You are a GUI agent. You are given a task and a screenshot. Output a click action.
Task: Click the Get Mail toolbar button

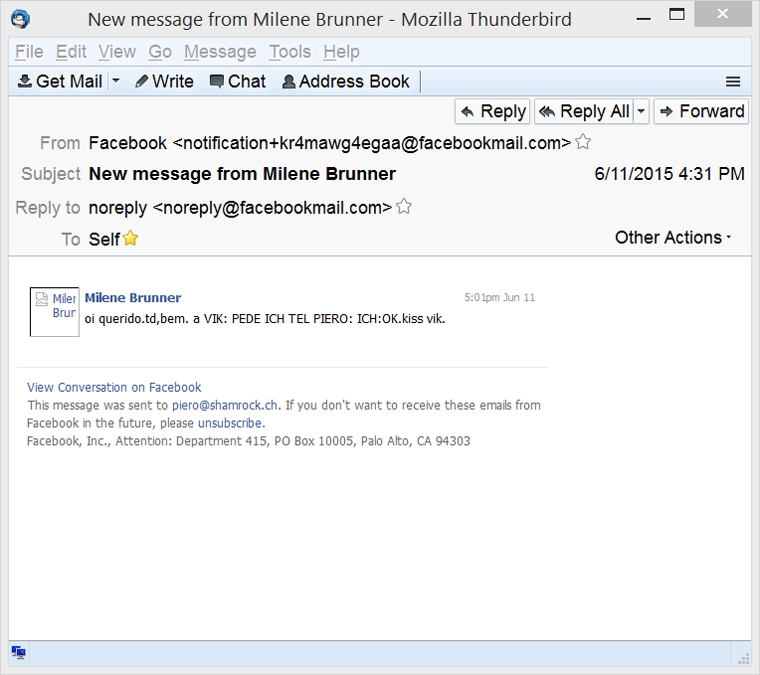[x=60, y=81]
